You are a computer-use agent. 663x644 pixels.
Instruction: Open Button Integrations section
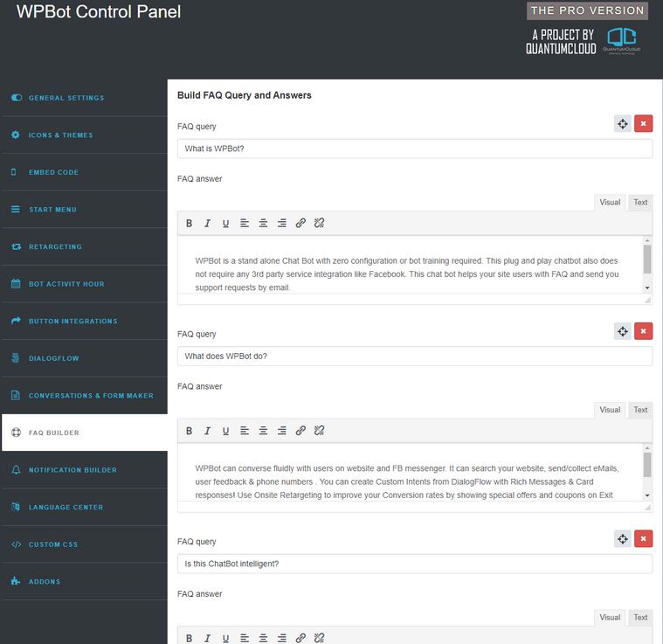tap(85, 321)
